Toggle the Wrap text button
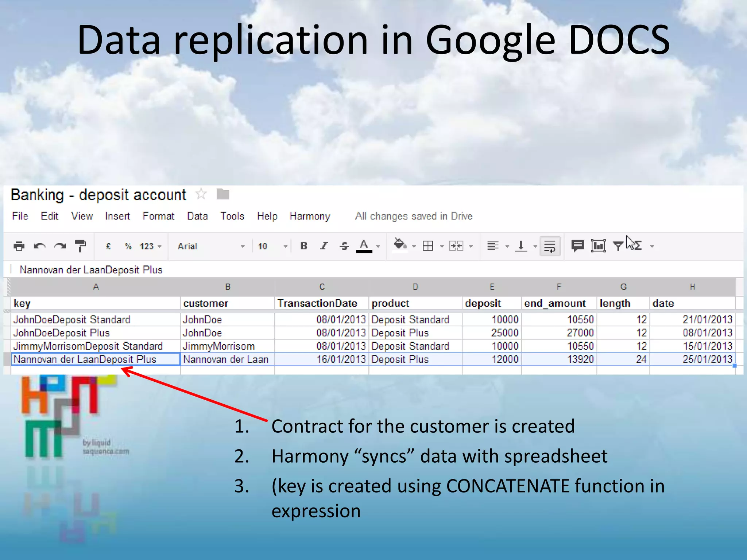Screen dimensions: 747x560 (x=550, y=246)
